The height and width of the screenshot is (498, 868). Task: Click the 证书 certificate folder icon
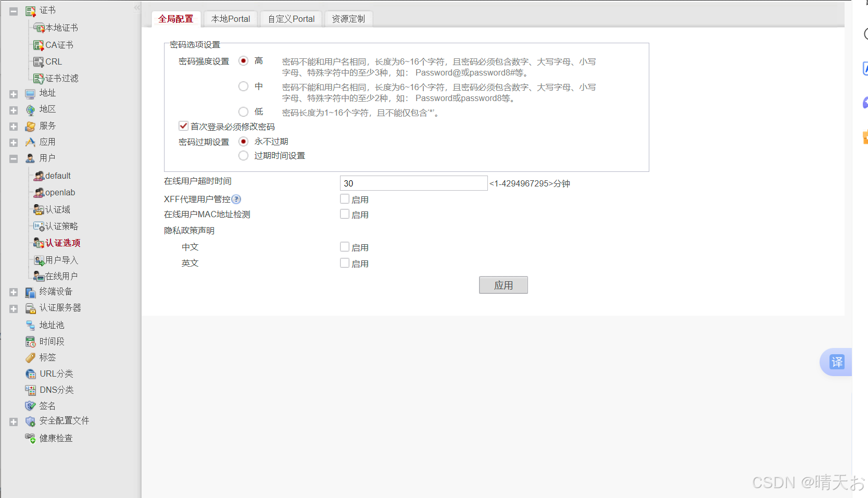(31, 11)
